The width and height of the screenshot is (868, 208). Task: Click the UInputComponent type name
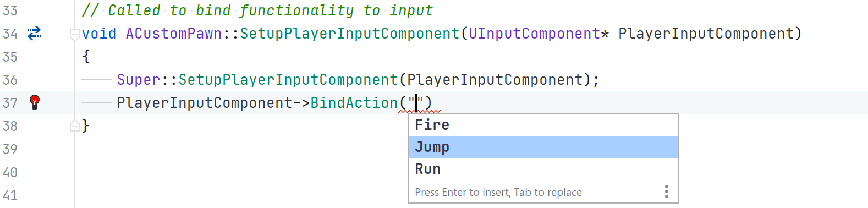(534, 34)
